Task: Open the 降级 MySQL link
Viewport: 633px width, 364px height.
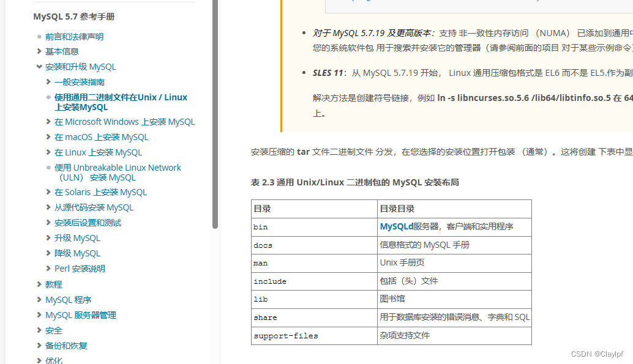Action: click(77, 254)
